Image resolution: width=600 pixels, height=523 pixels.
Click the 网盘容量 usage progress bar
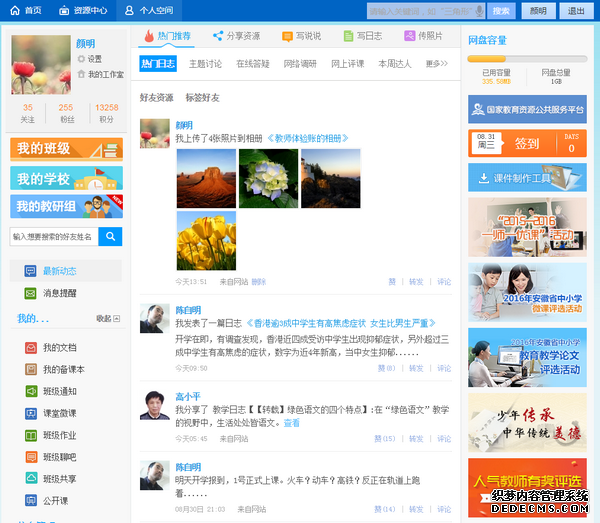(x=527, y=59)
